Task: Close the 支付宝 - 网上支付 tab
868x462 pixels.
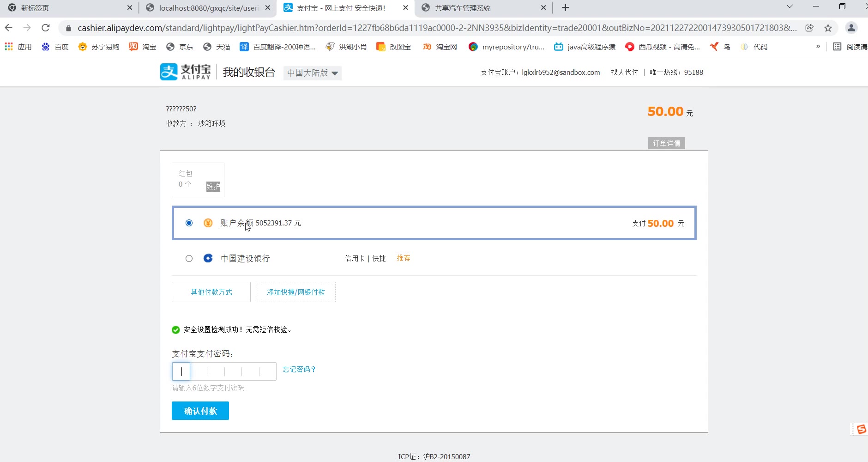Action: [x=405, y=8]
